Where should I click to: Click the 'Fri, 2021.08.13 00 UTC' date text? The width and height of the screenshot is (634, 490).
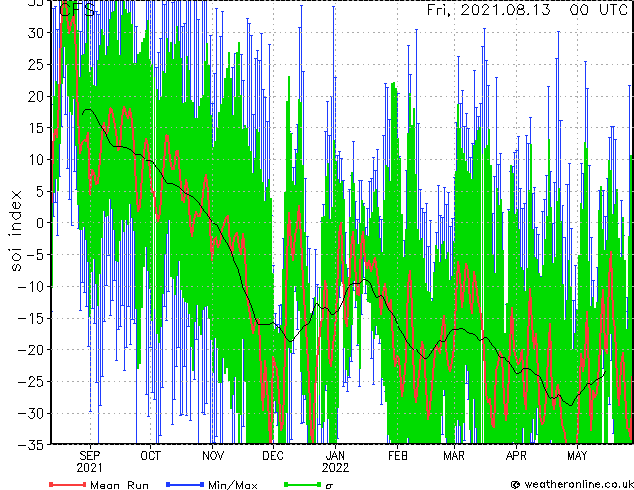(527, 10)
